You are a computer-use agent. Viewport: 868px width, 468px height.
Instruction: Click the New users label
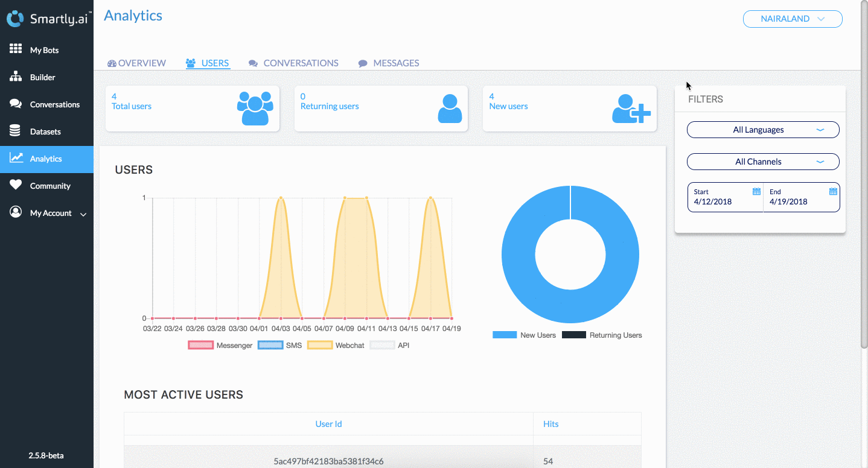(508, 106)
